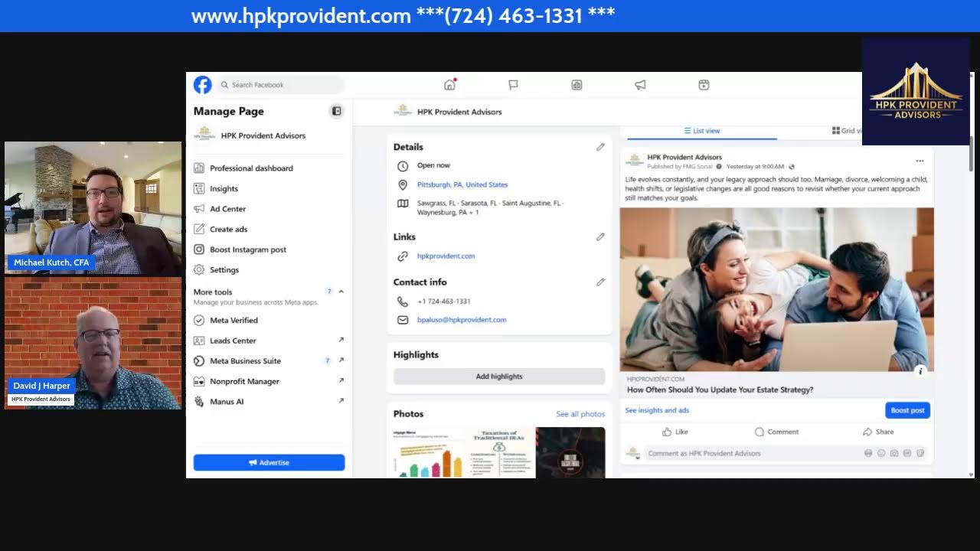Open See insights and ads link

pos(657,410)
